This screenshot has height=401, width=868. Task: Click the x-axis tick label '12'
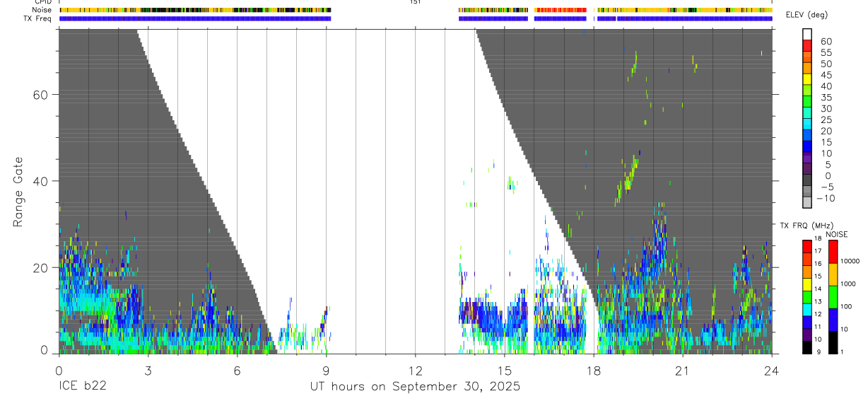click(415, 371)
